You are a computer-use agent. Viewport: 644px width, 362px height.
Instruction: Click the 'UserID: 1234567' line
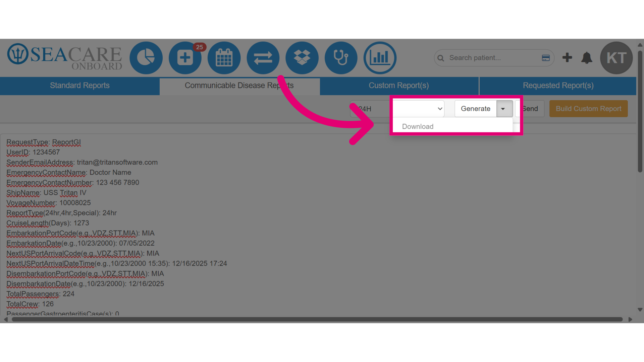click(x=33, y=152)
